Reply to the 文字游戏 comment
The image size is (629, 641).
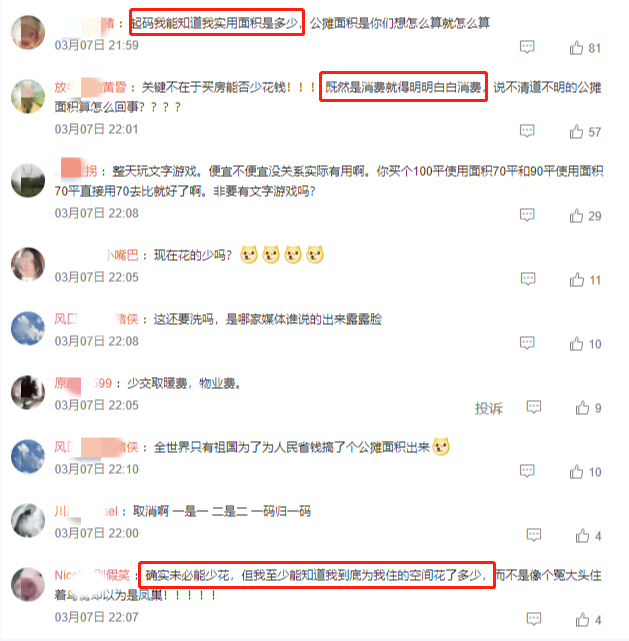click(x=527, y=215)
